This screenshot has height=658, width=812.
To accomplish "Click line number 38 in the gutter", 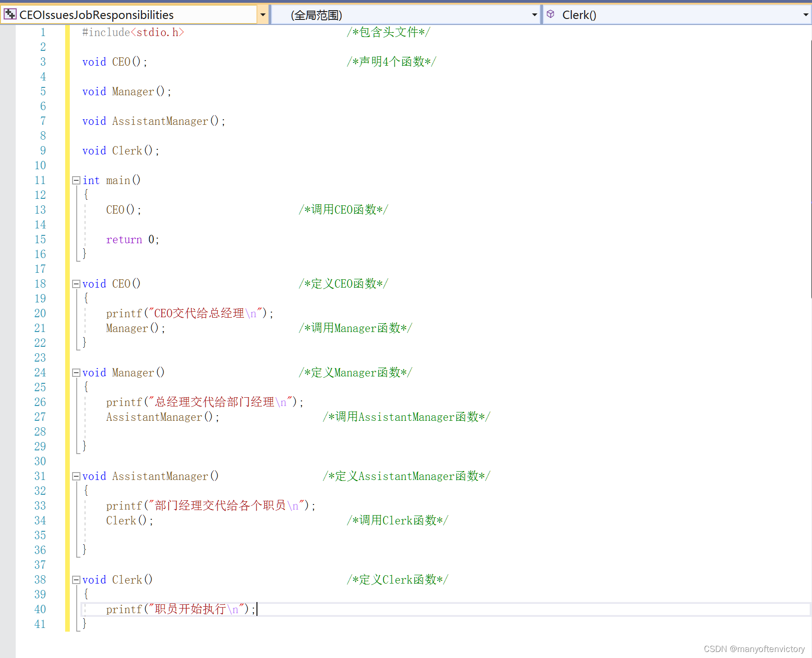I will 40,580.
